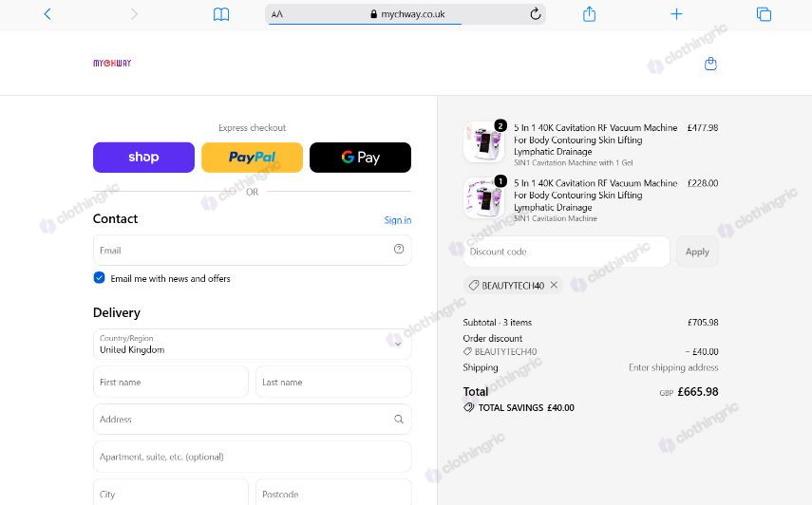Open the MYCHWAY logo home link
This screenshot has height=505, width=812.
click(112, 63)
